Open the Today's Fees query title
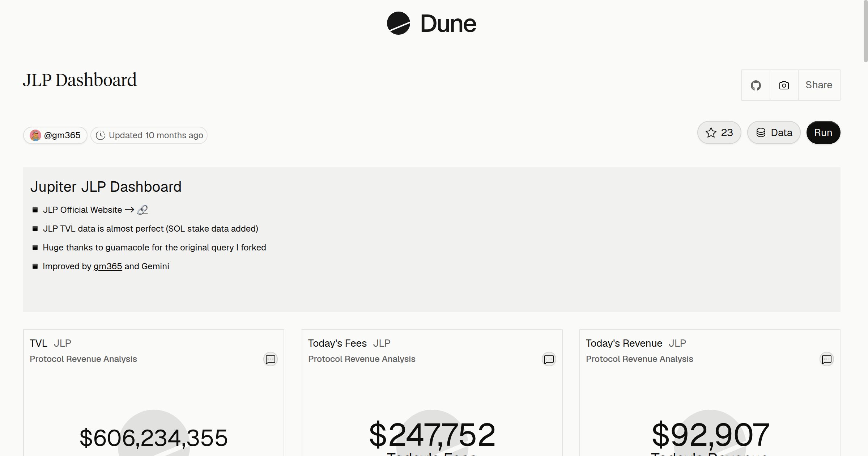Viewport: 868px width, 456px height. click(337, 343)
